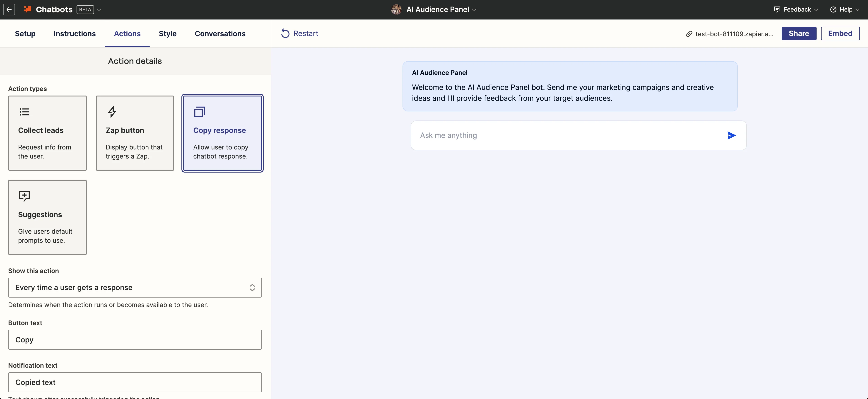This screenshot has height=399, width=868.
Task: Select the Collect leads action type
Action: click(x=48, y=133)
